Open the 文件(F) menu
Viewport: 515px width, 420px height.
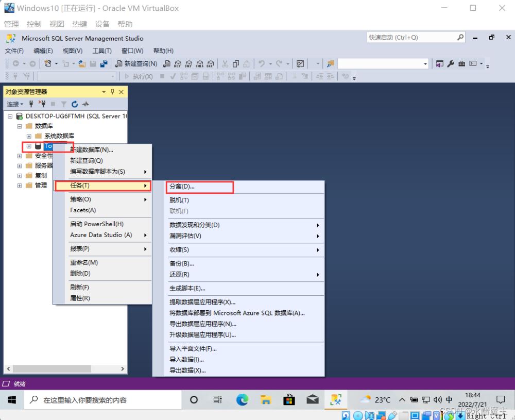click(x=14, y=51)
